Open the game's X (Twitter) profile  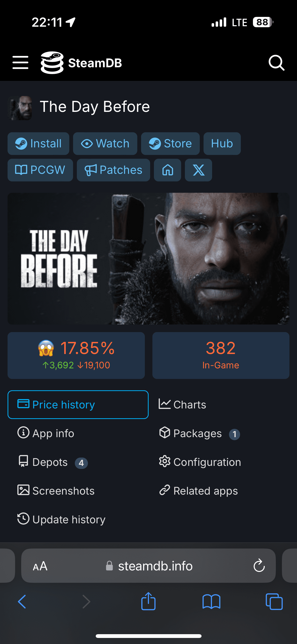click(199, 170)
